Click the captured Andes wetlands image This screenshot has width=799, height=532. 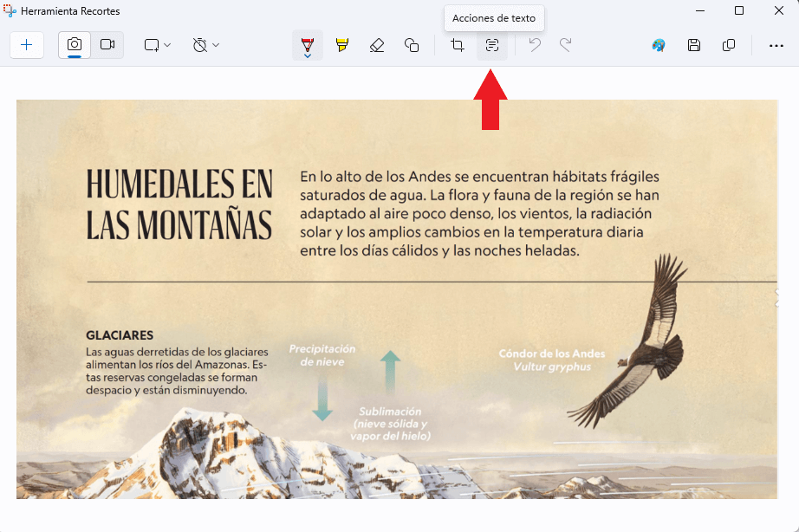397,299
